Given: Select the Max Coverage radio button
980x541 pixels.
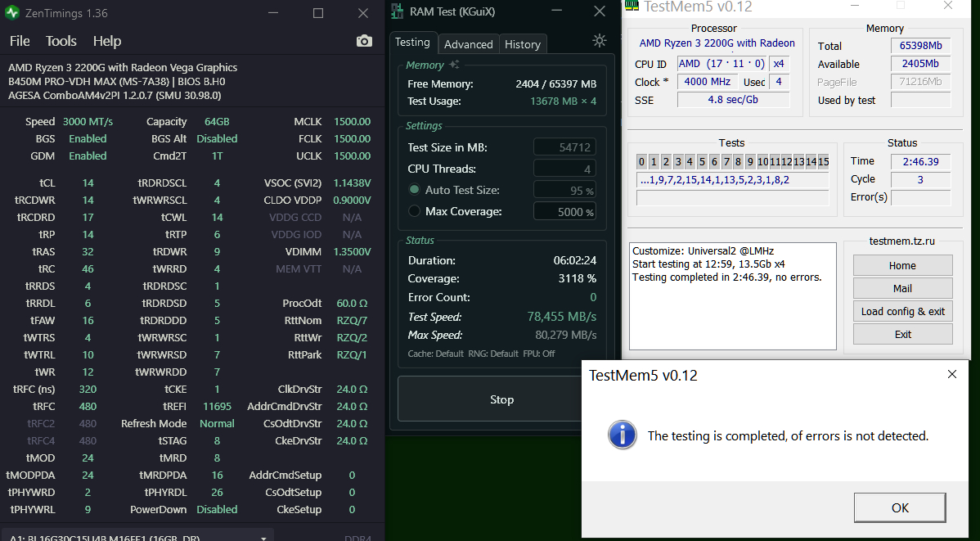Looking at the screenshot, I should [415, 211].
